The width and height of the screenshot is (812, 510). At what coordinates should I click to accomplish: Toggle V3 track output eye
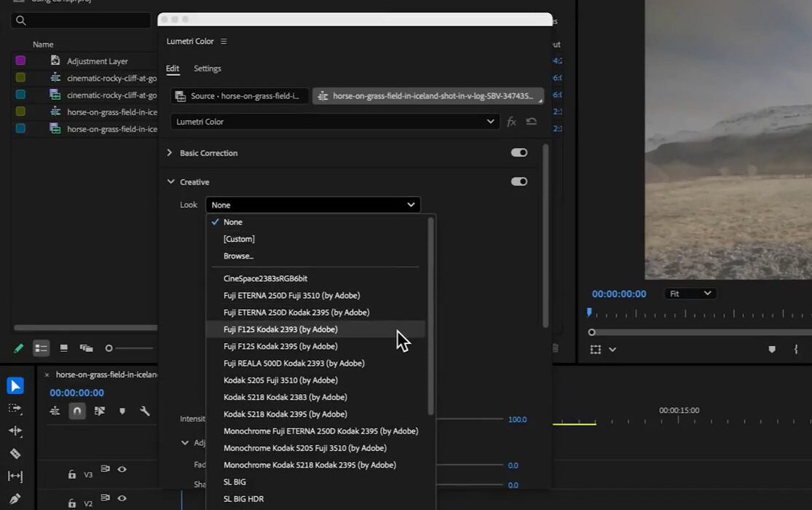point(122,469)
